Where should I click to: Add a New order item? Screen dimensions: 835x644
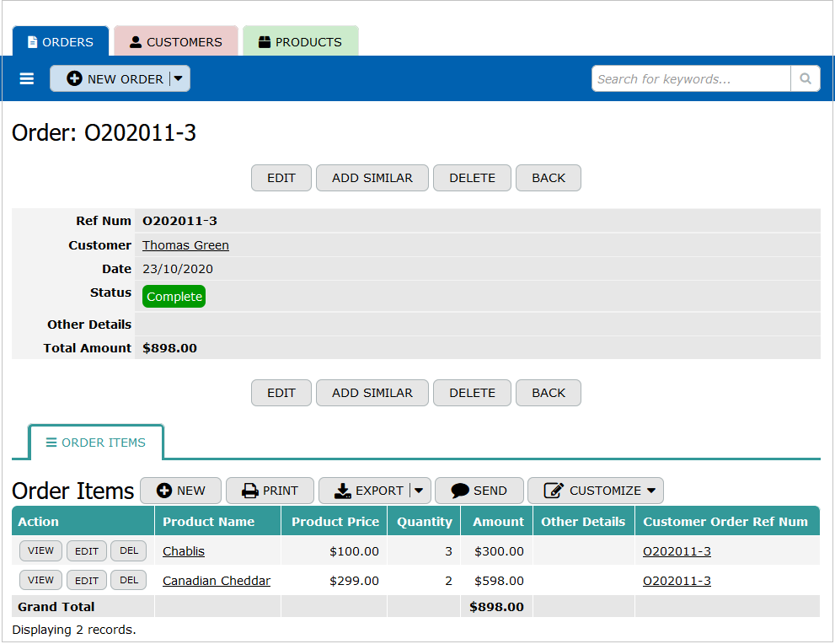tap(180, 491)
